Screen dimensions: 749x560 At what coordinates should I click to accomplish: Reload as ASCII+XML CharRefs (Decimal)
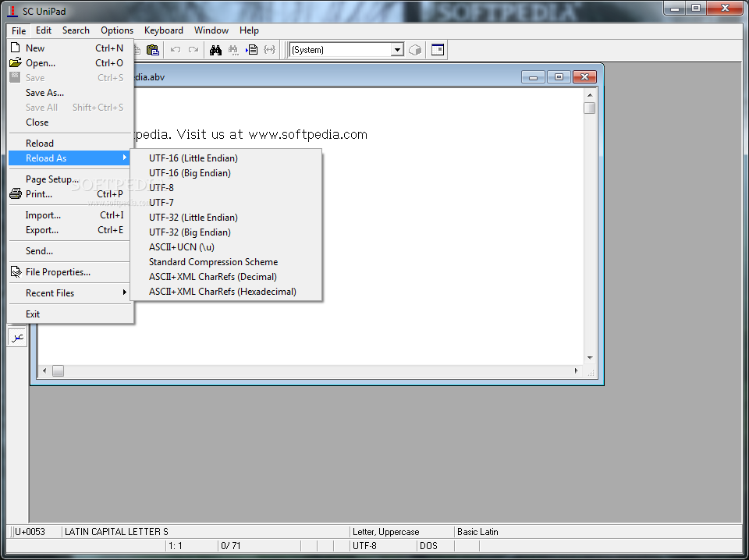tap(226, 276)
